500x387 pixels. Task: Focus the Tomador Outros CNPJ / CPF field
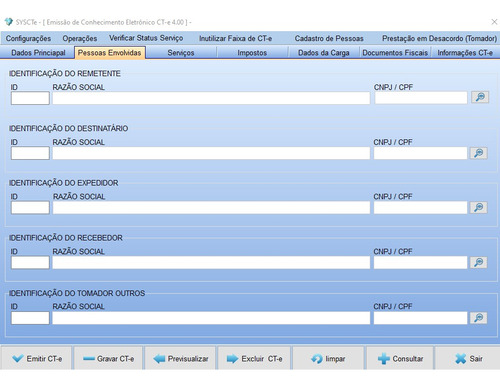tap(420, 318)
